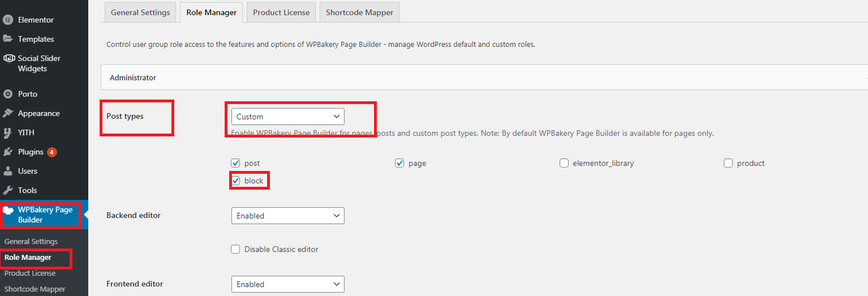This screenshot has height=296, width=868.
Task: Click the Users person icon
Action: tap(7, 171)
